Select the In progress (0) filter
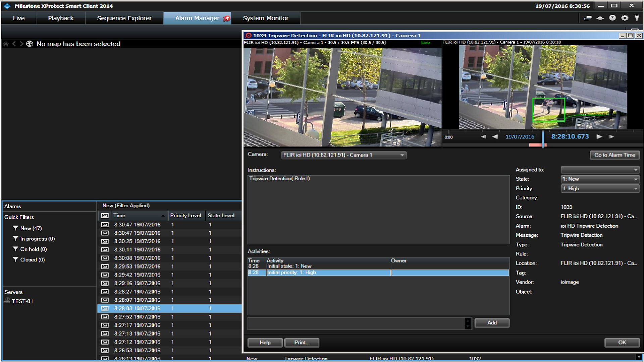Image resolution: width=644 pixels, height=362 pixels. [x=38, y=239]
